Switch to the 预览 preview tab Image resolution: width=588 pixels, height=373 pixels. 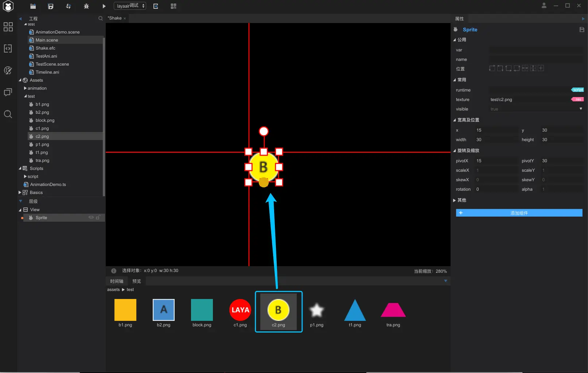point(137,281)
